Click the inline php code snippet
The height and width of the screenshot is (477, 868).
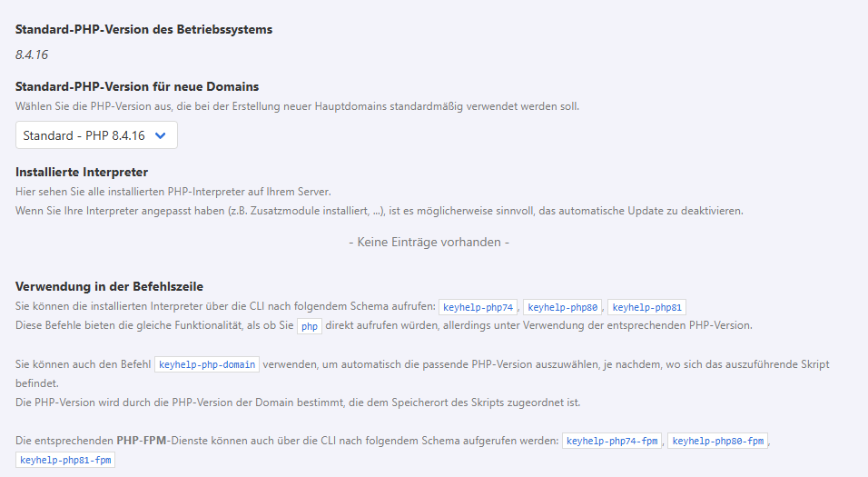(x=310, y=325)
